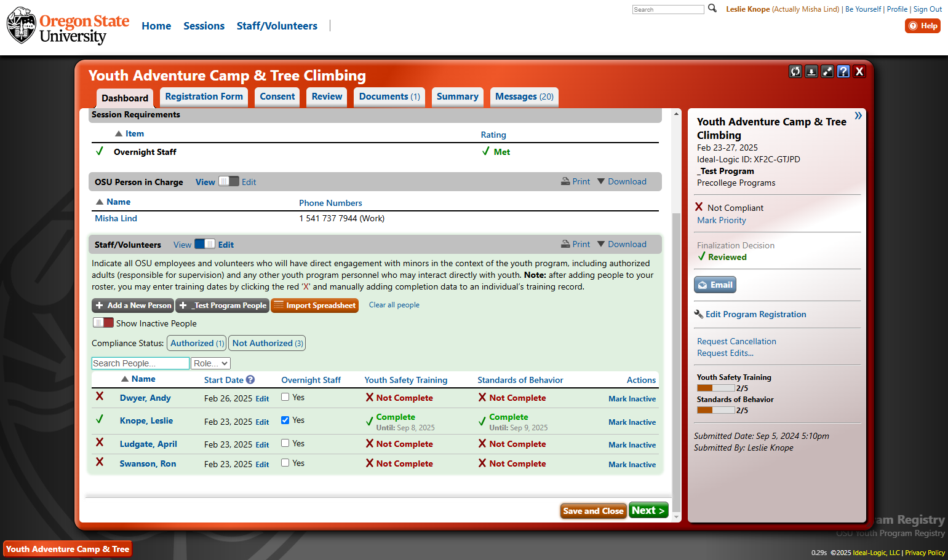Image resolution: width=948 pixels, height=560 pixels.
Task: Check Overnight Staff box for Ludgate, April
Action: (285, 443)
